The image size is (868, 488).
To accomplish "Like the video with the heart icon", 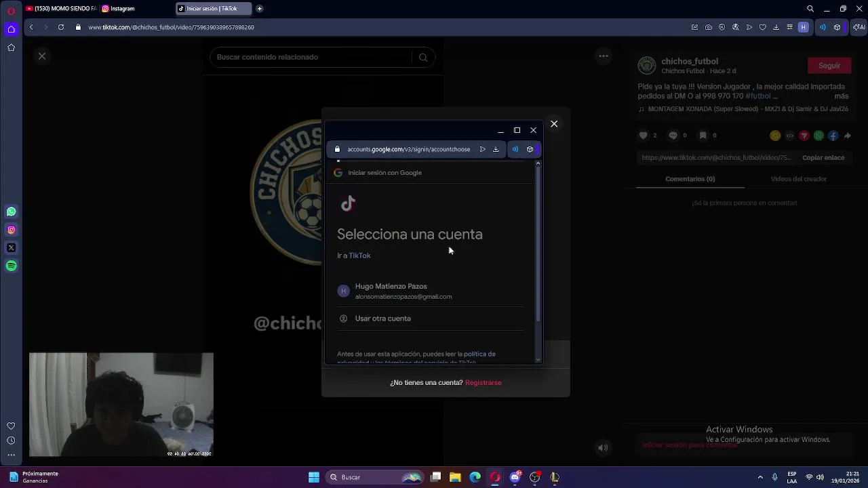I will coord(644,136).
